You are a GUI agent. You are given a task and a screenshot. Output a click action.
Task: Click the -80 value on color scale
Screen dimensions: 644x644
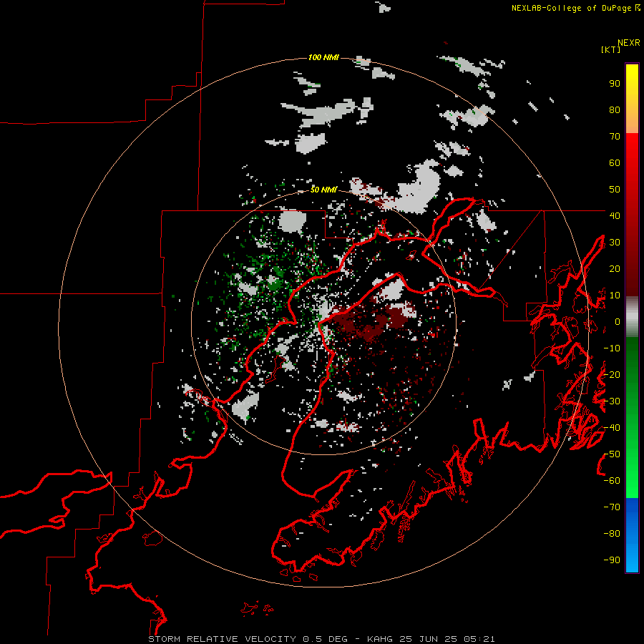coord(612,534)
